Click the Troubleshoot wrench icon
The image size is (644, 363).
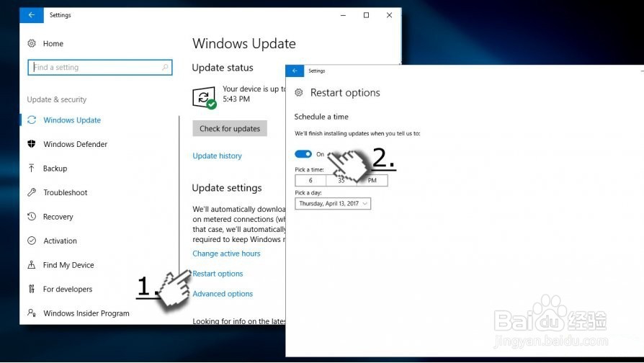[x=32, y=192]
